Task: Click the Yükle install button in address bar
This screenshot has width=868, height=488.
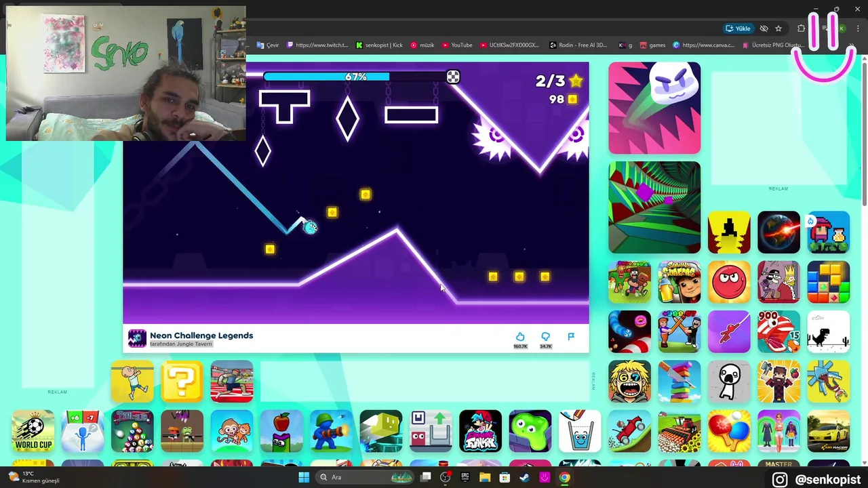Action: tap(738, 28)
